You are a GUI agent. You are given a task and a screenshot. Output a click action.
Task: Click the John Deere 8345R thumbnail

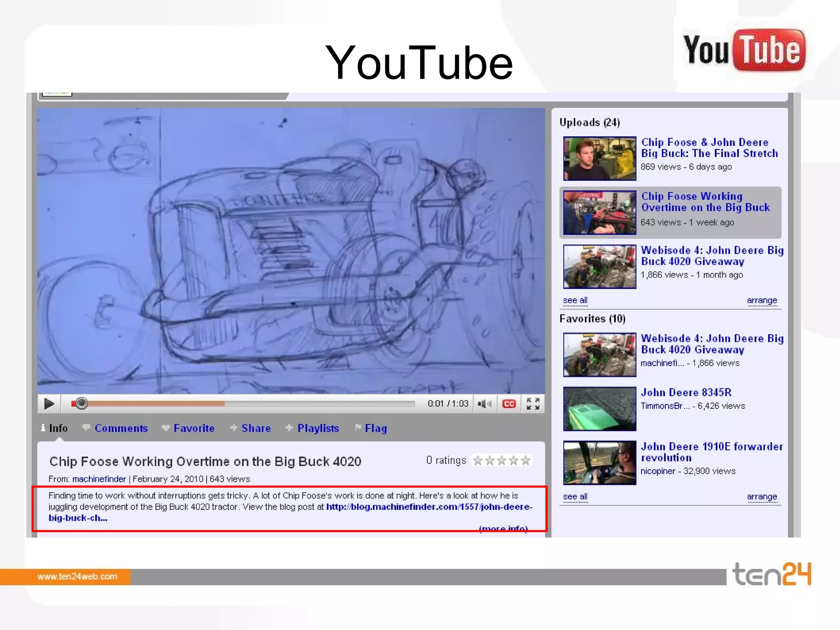600,409
